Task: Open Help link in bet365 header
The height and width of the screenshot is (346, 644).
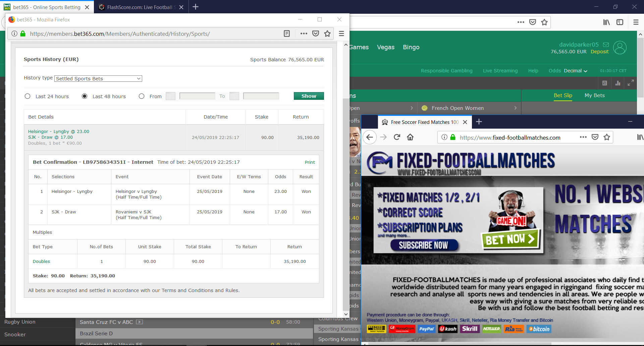Action: 533,71
